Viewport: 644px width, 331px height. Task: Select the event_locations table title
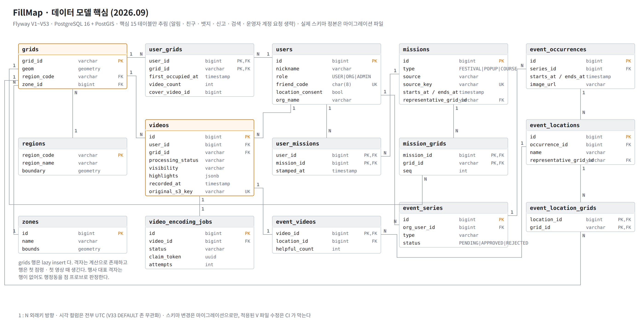click(555, 125)
